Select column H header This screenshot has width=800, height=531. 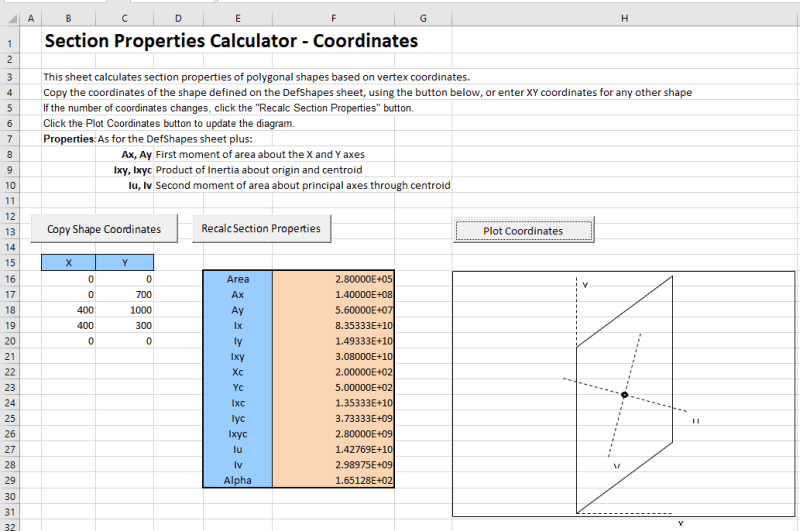pos(624,18)
